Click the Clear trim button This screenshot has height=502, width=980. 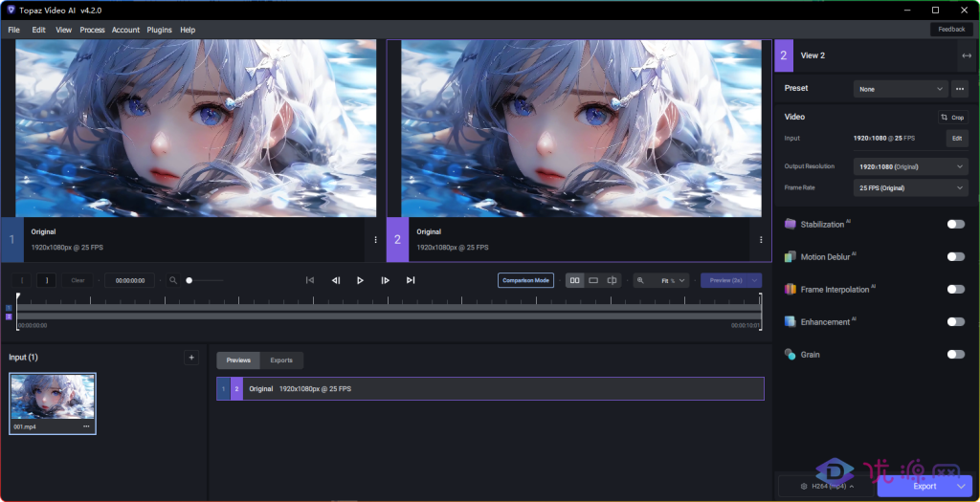click(x=78, y=280)
